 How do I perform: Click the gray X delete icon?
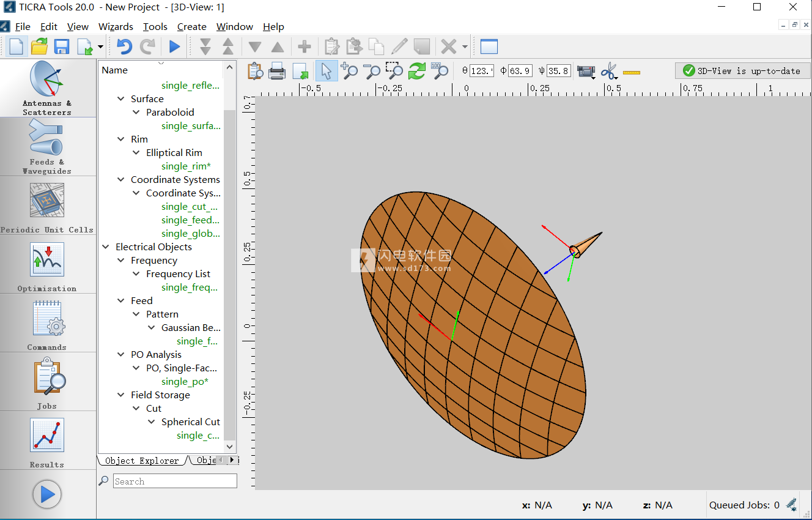(x=449, y=46)
